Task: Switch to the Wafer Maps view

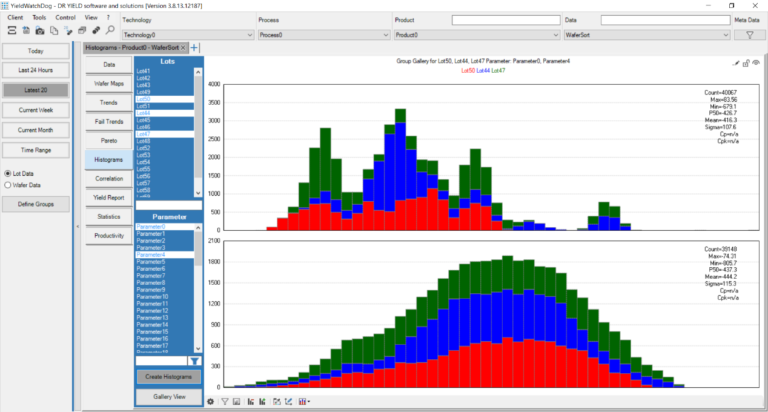Action: 109,84
